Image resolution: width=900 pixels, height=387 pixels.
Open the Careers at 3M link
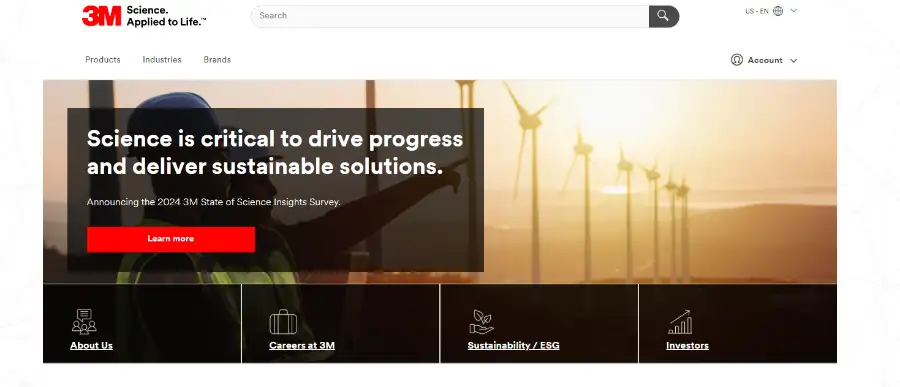[x=302, y=346]
